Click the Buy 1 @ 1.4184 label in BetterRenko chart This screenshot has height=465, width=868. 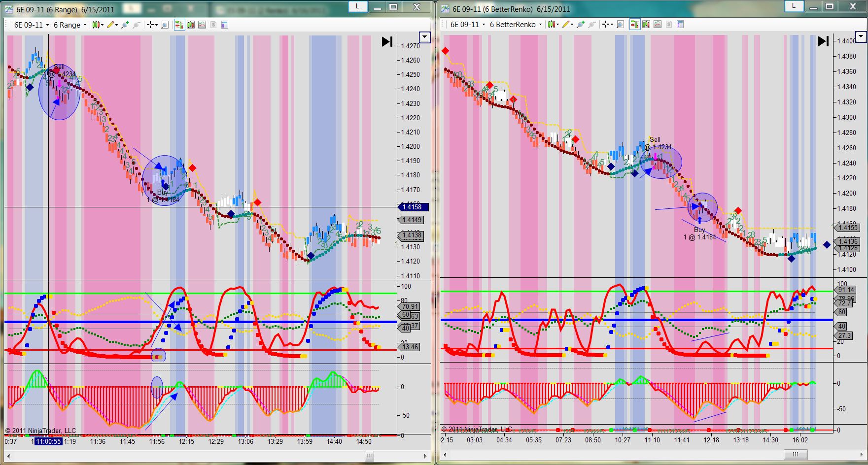[x=699, y=233]
